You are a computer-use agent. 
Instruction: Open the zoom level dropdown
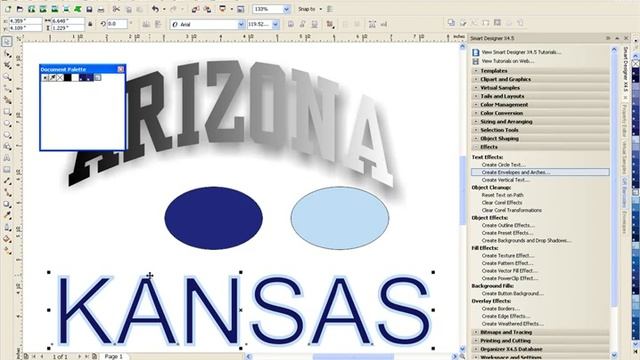click(x=286, y=9)
